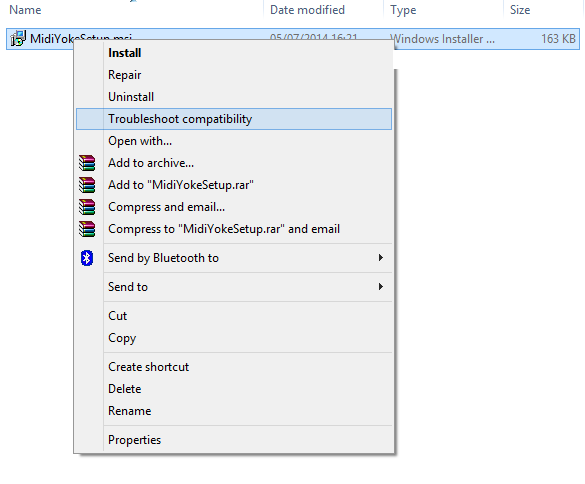The image size is (585, 484).
Task: Click WinRAR icon next to Add to "MidiYokeSetup.rar"
Action: (x=87, y=185)
